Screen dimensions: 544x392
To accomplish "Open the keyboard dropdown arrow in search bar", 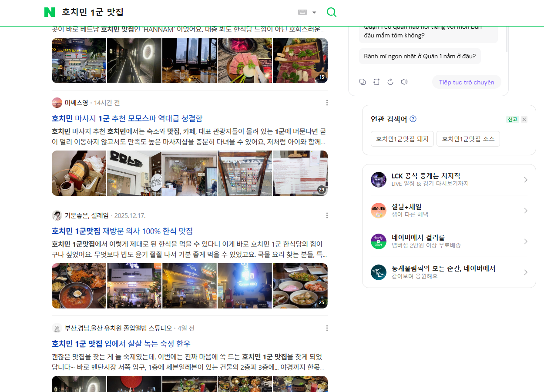I will click(314, 12).
